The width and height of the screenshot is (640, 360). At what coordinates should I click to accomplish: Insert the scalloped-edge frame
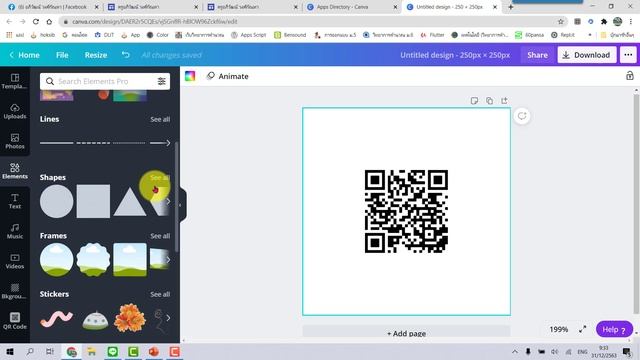(x=93, y=260)
